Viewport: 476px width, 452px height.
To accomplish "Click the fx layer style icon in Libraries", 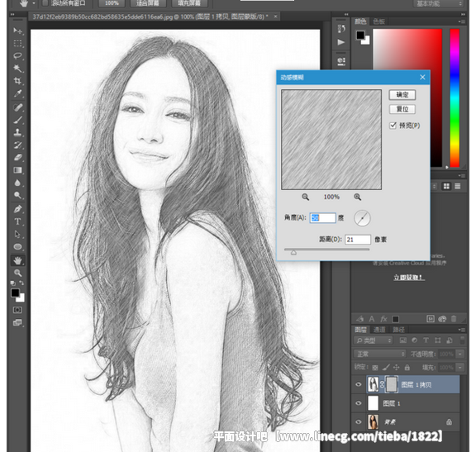I will [383, 319].
